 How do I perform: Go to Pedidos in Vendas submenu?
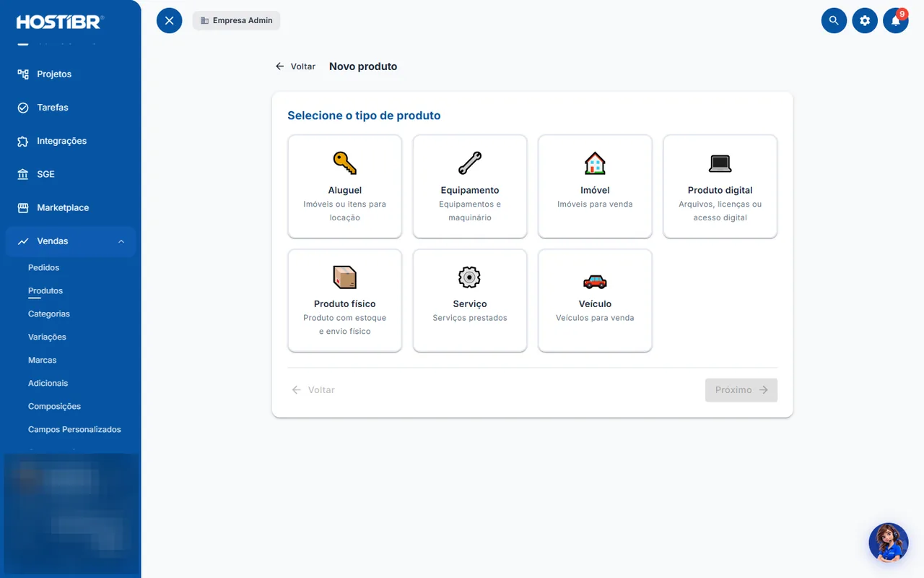[44, 267]
